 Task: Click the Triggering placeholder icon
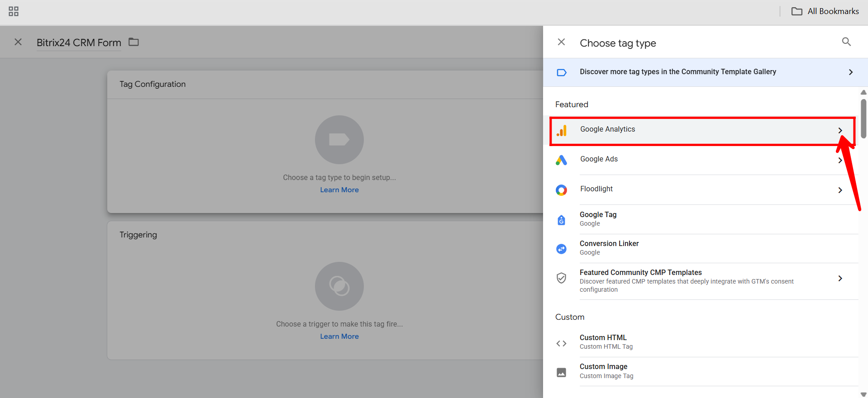click(x=339, y=286)
